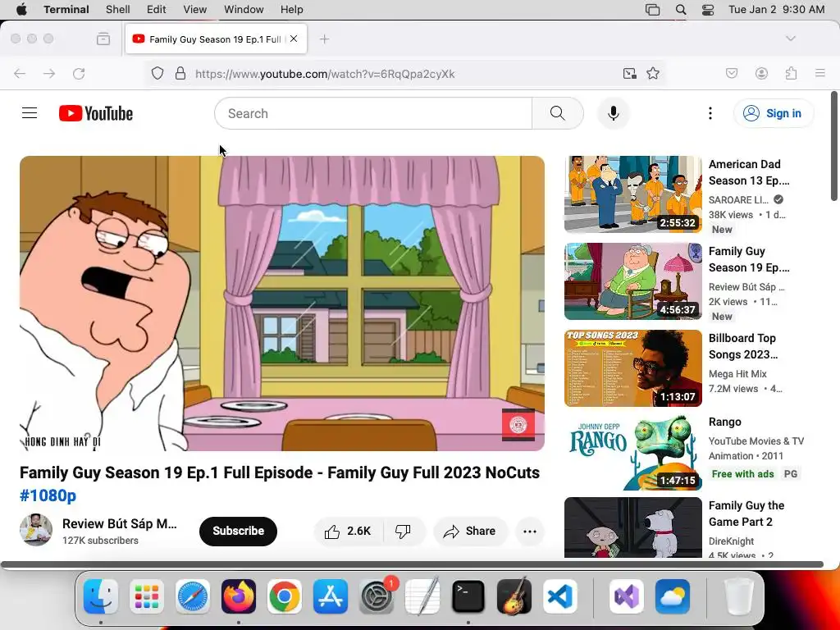Open the channel avatar picture

click(x=36, y=530)
